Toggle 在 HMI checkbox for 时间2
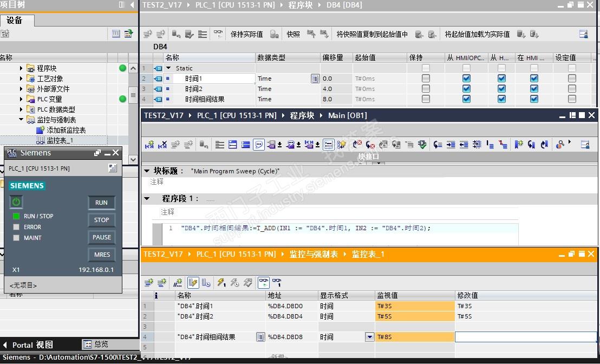600x364 pixels. tap(534, 88)
